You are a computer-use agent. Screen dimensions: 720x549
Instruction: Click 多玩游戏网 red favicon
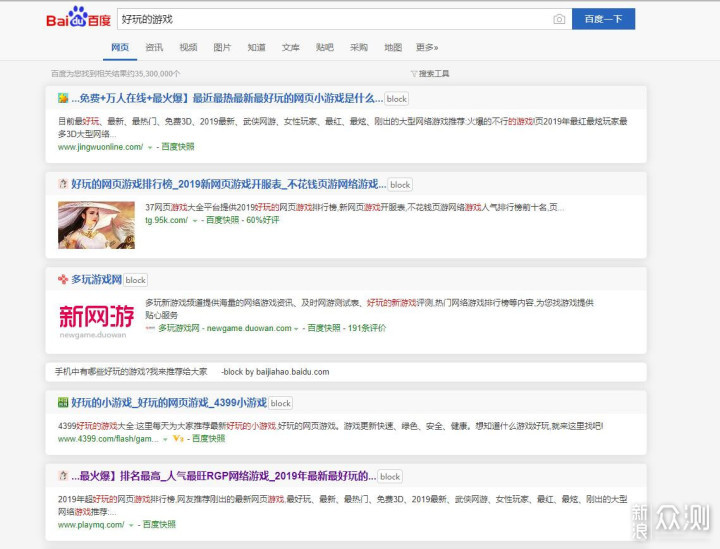63,279
